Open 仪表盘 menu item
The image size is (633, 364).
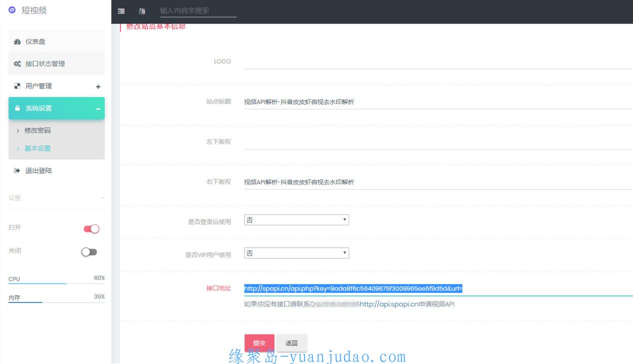tap(56, 41)
